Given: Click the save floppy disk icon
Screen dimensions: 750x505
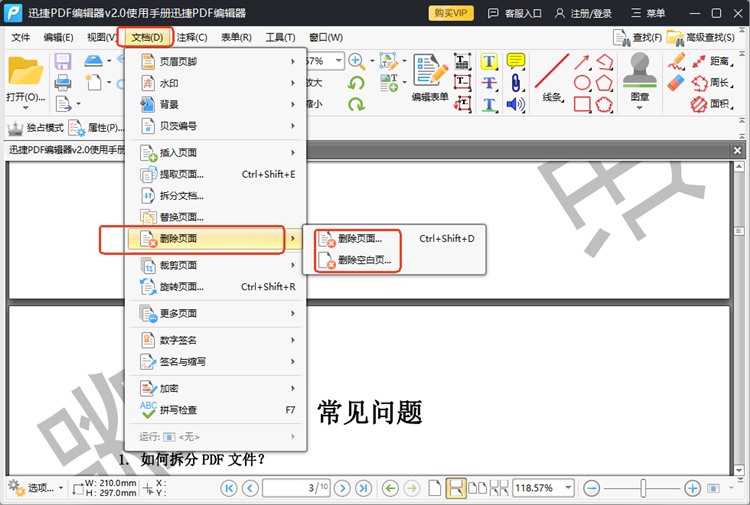Looking at the screenshot, I should point(63,62).
